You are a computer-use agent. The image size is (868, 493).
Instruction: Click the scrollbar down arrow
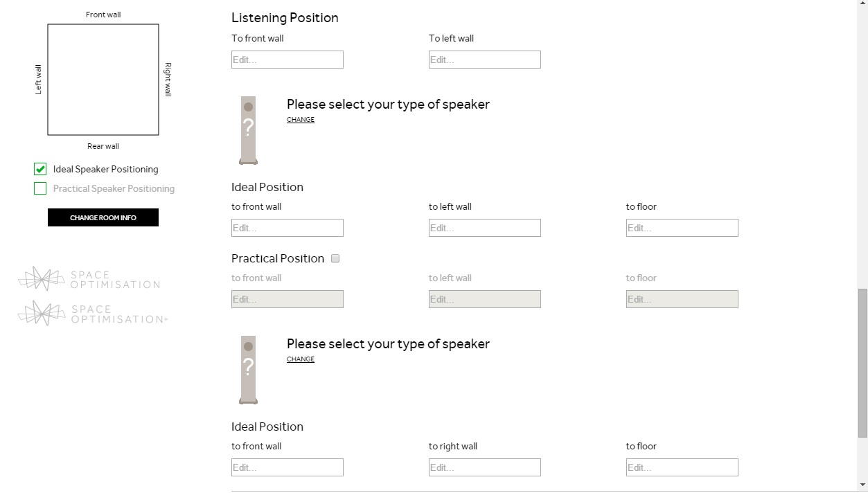click(862, 486)
